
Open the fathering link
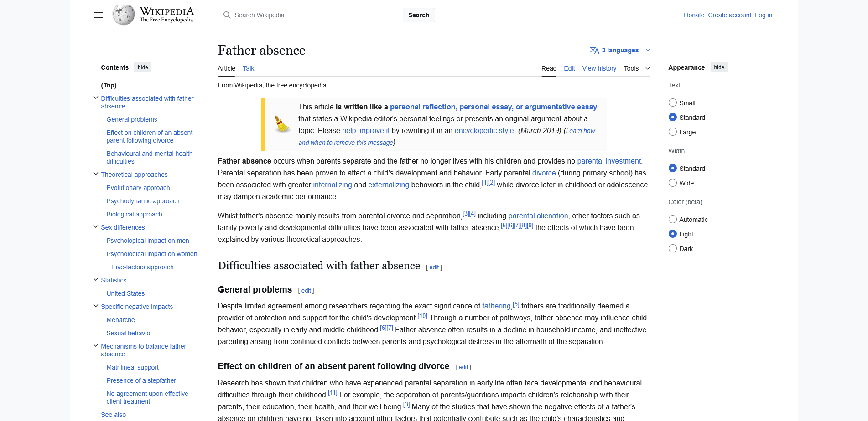[x=497, y=306]
